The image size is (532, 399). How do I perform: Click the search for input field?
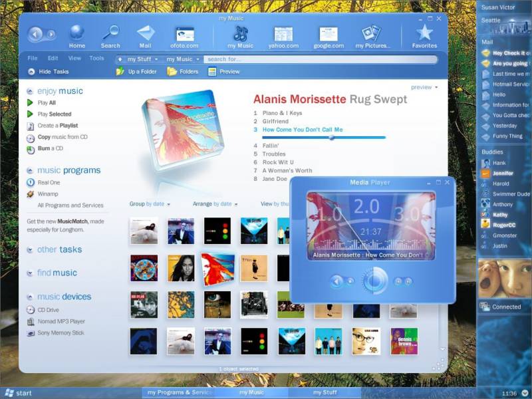[321, 59]
